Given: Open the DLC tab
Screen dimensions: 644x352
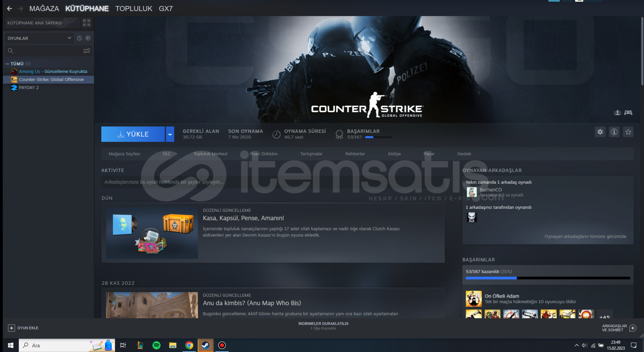Looking at the screenshot, I should [167, 154].
